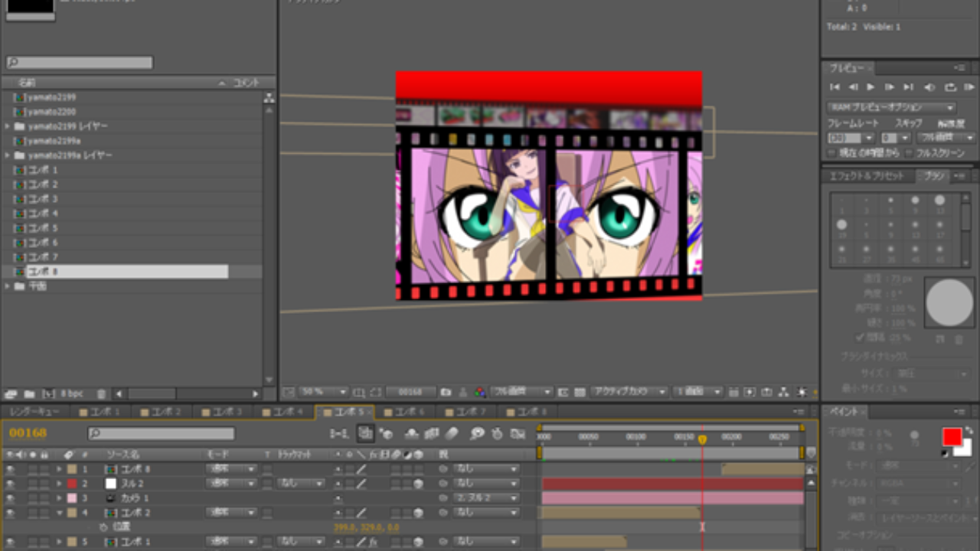The image size is (980, 551).
Task: Open the viewer resolution フル画質 dropdown
Action: (521, 392)
